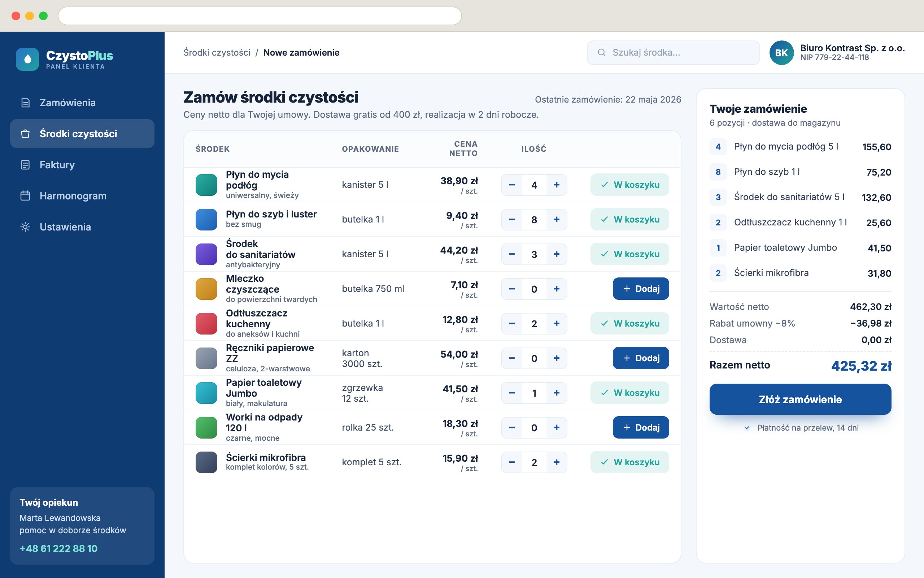
Task: Add Worki na odpady with Dodaj
Action: (641, 427)
